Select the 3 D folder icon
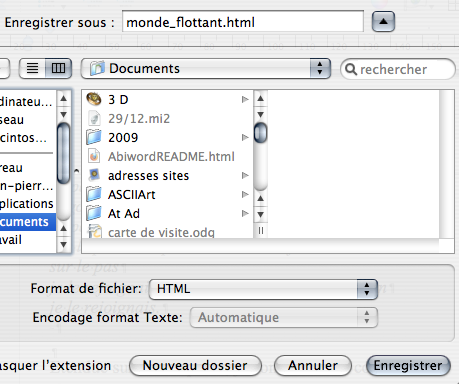The height and width of the screenshot is (384, 459). coord(94,99)
